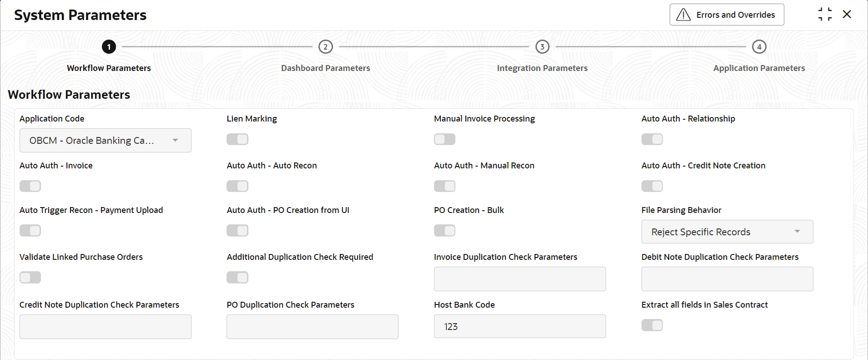Go to Integration Parameters step
This screenshot has width=868, height=360.
542,68
